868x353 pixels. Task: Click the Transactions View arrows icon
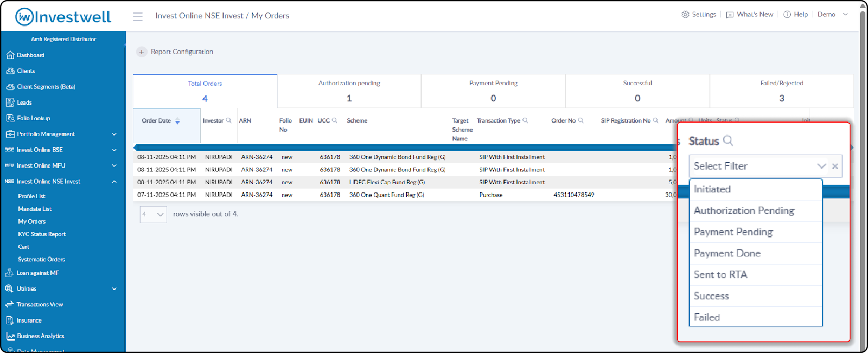(9, 304)
